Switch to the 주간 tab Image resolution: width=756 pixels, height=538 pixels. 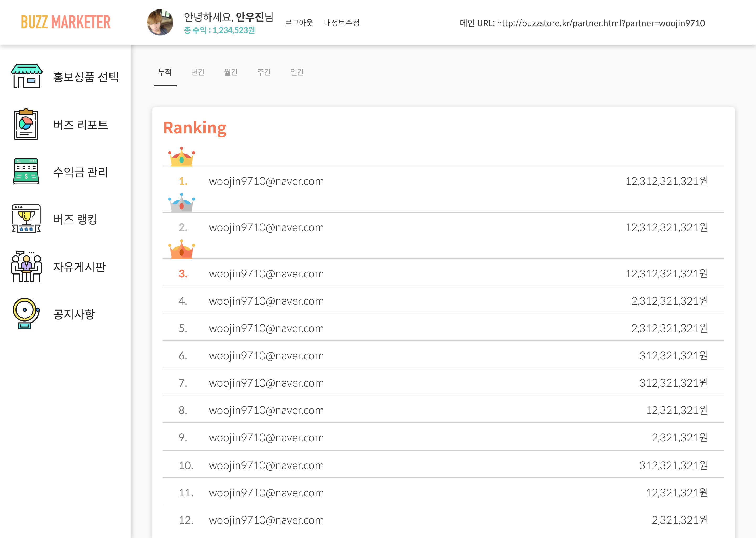pyautogui.click(x=264, y=72)
